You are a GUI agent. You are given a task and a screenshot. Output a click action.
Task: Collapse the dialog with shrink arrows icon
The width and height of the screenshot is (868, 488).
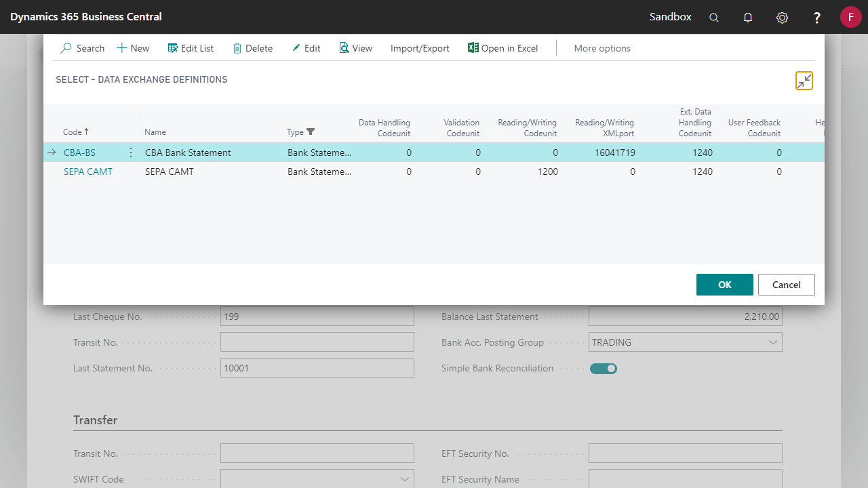click(x=804, y=81)
